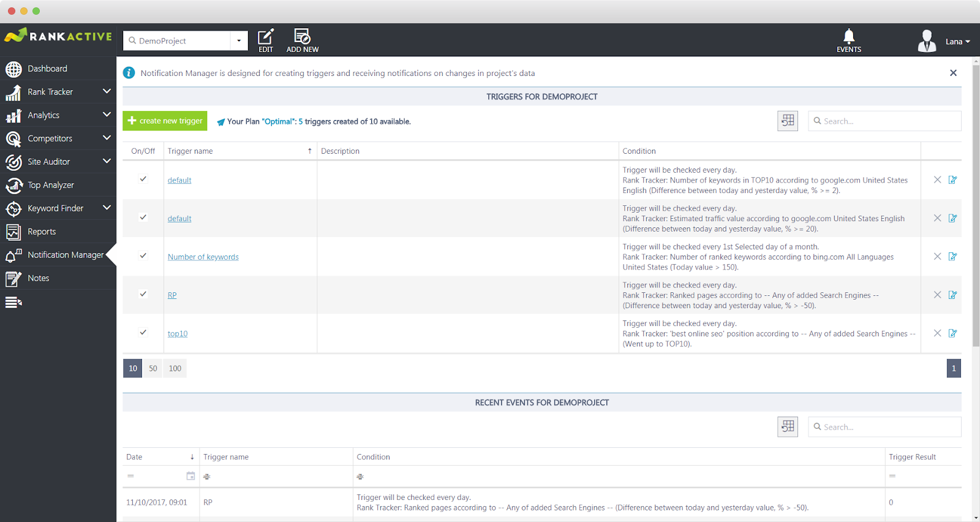This screenshot has width=980, height=522.
Task: Click the triggers Search field
Action: click(884, 121)
